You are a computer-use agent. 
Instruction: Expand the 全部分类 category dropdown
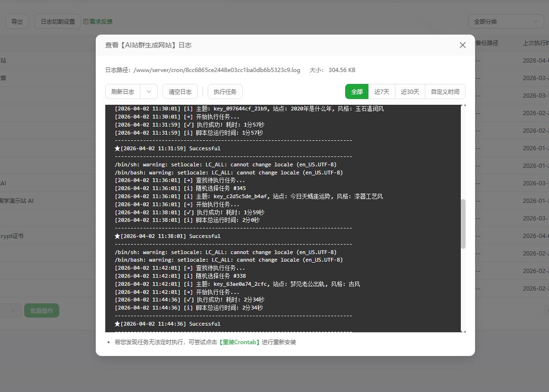(506, 21)
